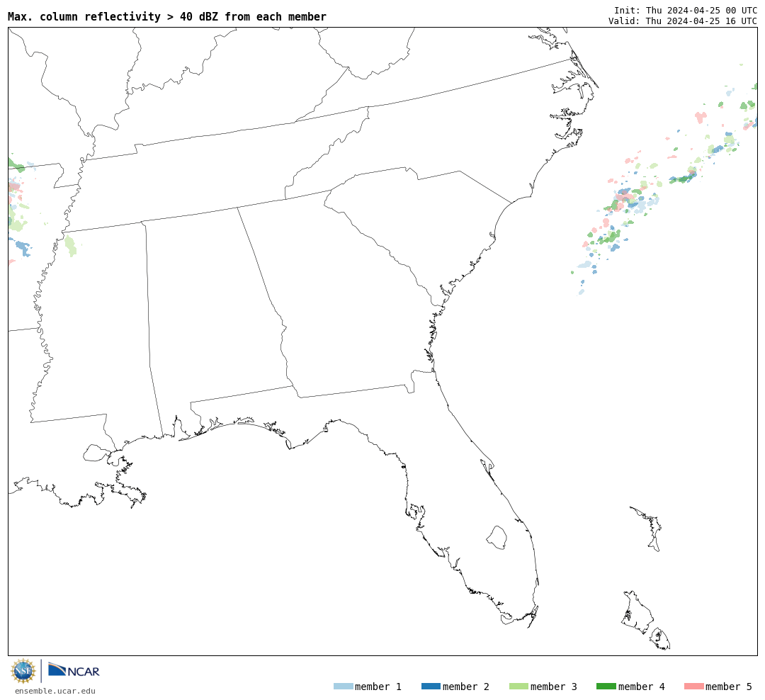Image resolution: width=765 pixels, height=700 pixels.
Task: Click the NSF logo icon
Action: point(23,671)
